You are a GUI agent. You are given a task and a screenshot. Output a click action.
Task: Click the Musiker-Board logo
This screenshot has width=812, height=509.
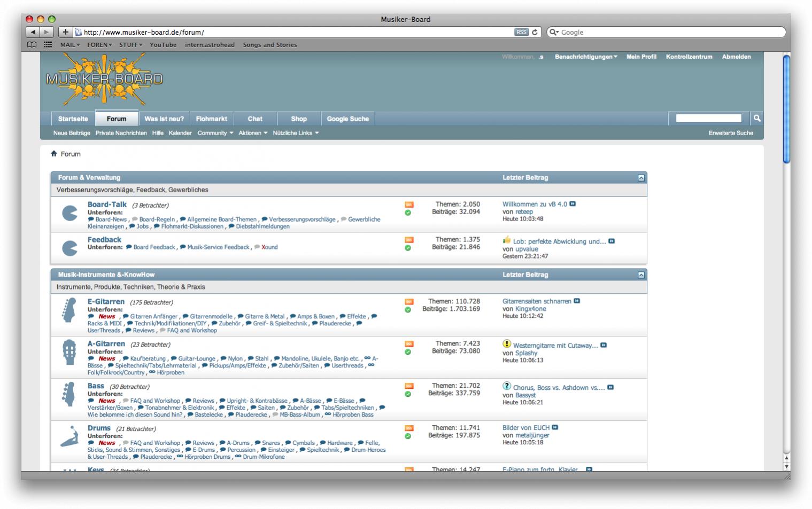104,79
